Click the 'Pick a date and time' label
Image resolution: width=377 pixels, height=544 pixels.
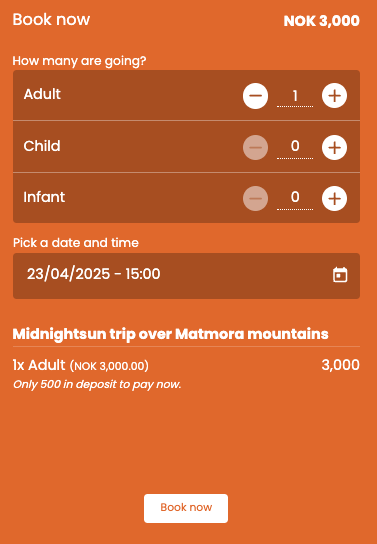[76, 243]
